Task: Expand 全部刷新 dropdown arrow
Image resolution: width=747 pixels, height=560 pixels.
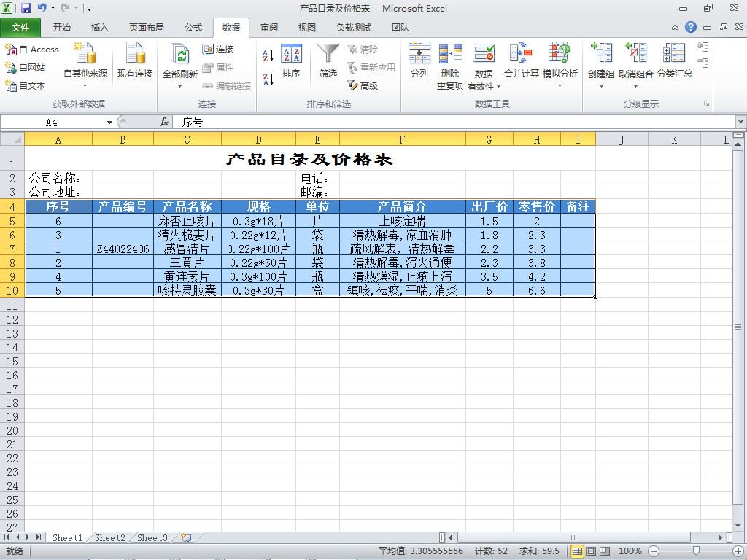Action: coord(180,86)
